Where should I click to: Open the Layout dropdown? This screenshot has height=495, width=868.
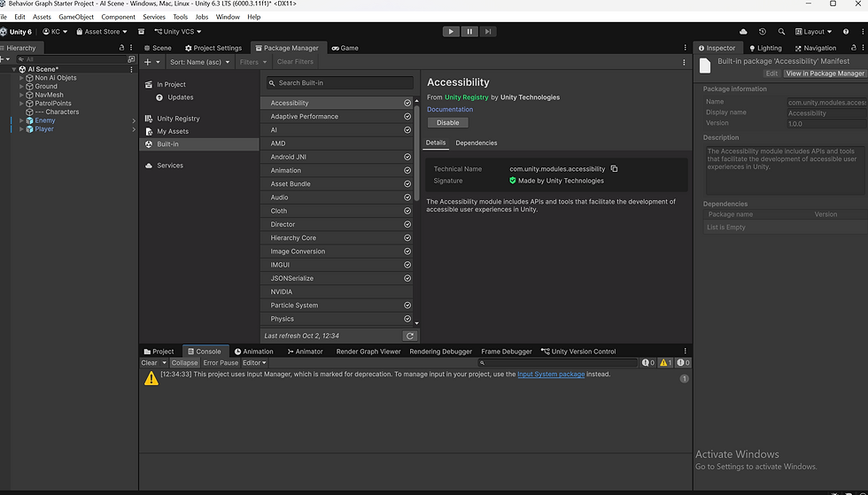click(x=814, y=32)
